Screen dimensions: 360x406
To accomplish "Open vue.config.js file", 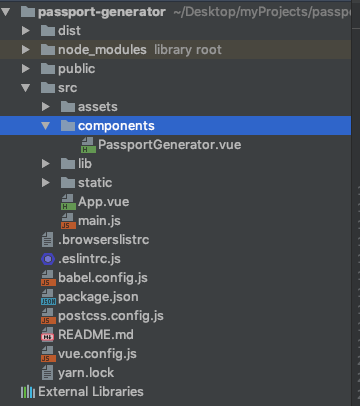I will 97,354.
